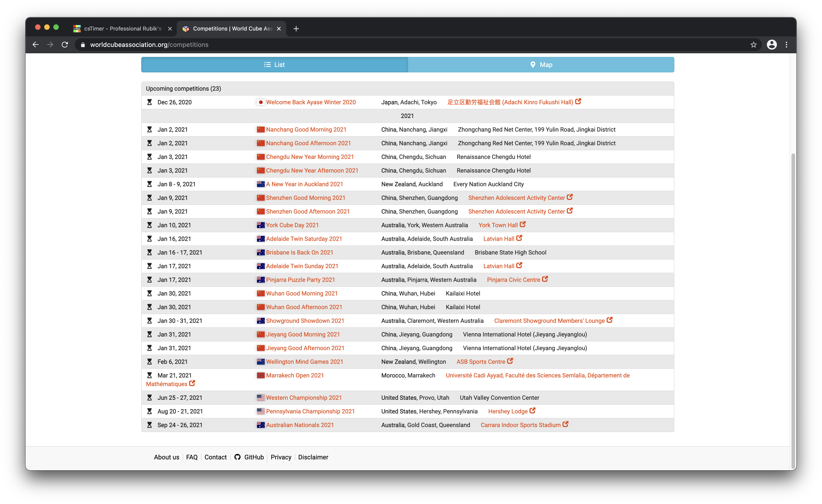This screenshot has width=822, height=504.
Task: Click external link icon beside York Town Hall
Action: [523, 224]
